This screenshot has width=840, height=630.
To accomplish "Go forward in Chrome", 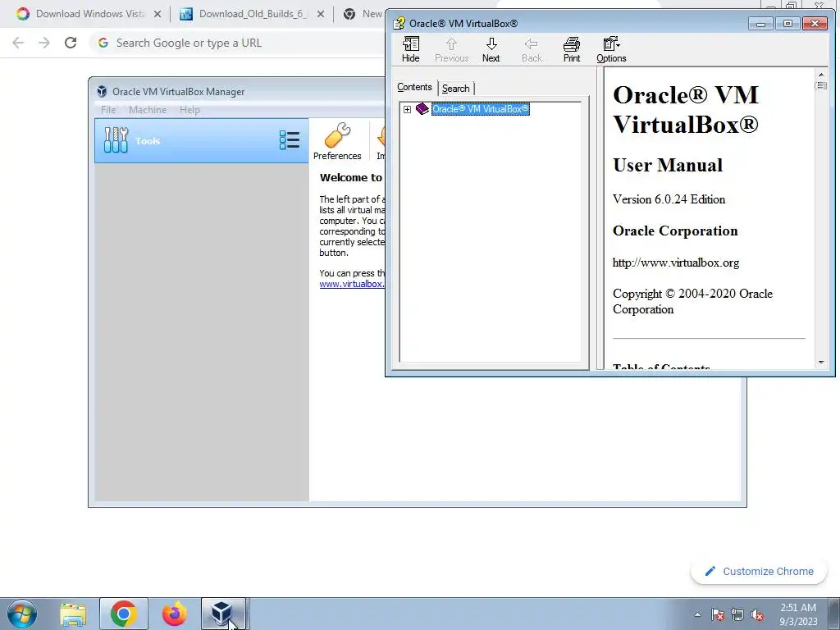I will click(44, 43).
